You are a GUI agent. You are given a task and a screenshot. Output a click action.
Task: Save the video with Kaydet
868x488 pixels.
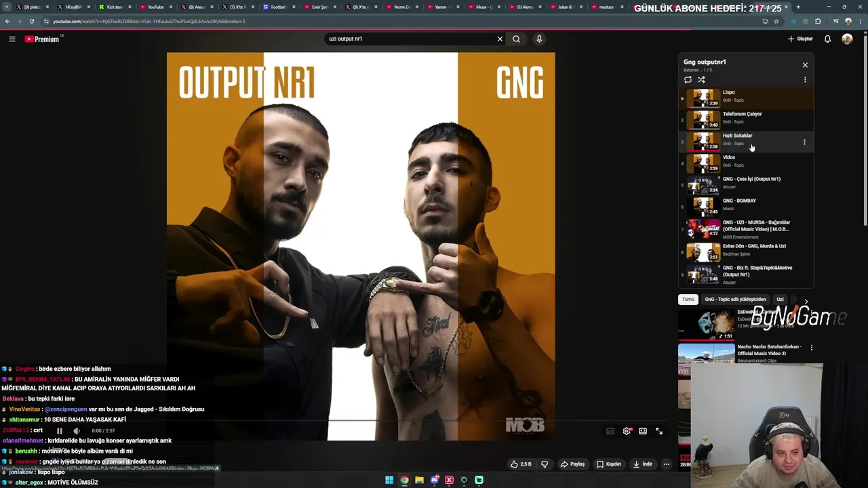(608, 464)
